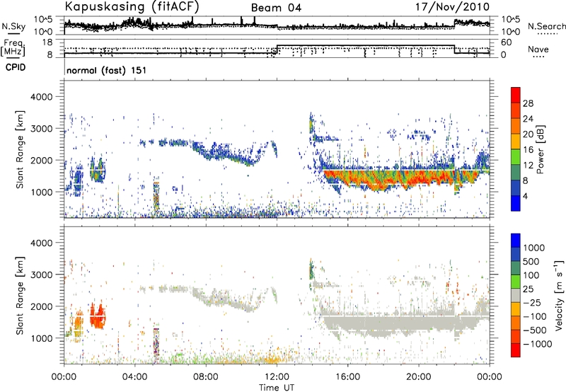Click the 'Kapuskasing (fitACF)' title text
566x392 pixels.
[132, 7]
